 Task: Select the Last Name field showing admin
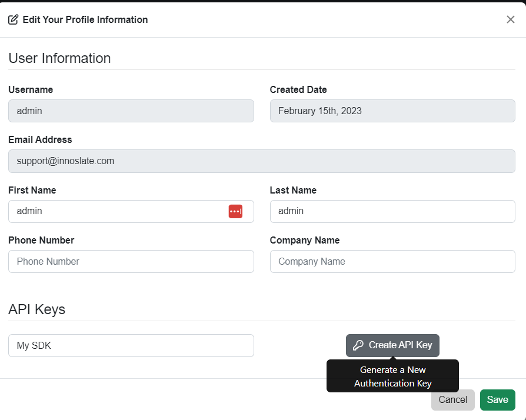point(392,211)
